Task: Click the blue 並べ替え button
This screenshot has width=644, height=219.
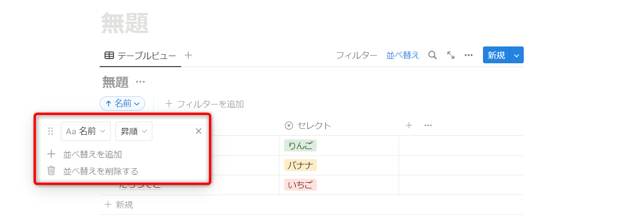Action: click(402, 55)
